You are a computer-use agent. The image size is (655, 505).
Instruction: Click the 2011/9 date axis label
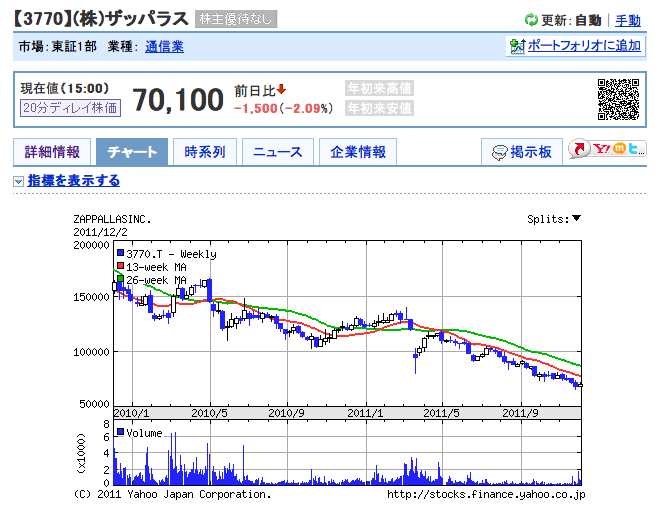(x=520, y=413)
